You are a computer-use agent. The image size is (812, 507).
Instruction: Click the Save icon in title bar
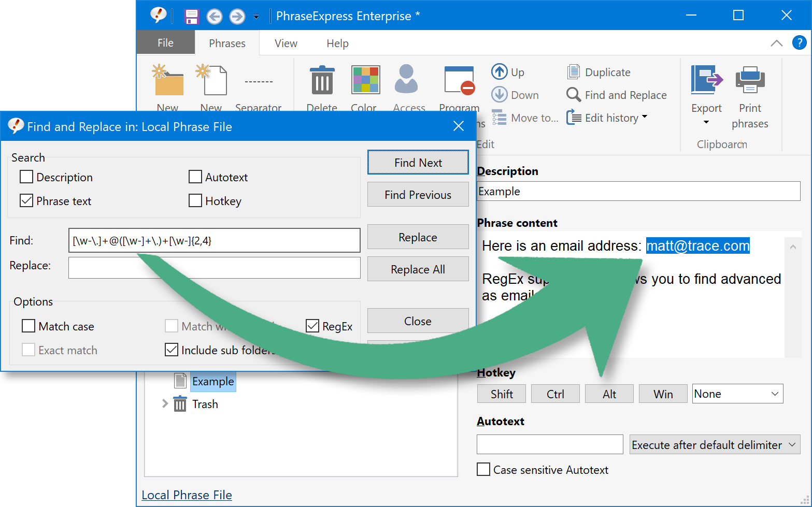point(192,17)
